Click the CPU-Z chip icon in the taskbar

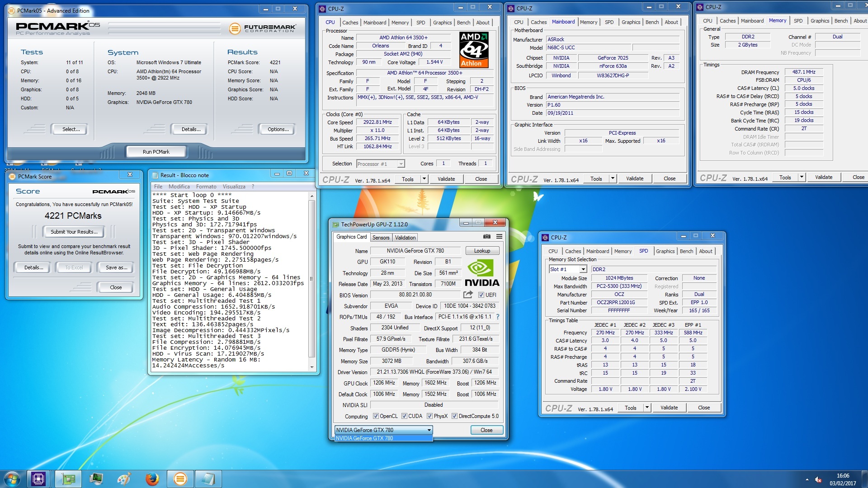point(38,479)
